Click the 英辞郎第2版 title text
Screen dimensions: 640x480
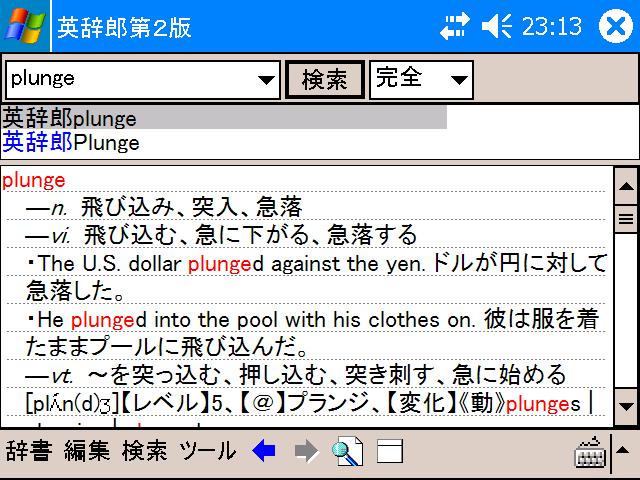(x=124, y=27)
